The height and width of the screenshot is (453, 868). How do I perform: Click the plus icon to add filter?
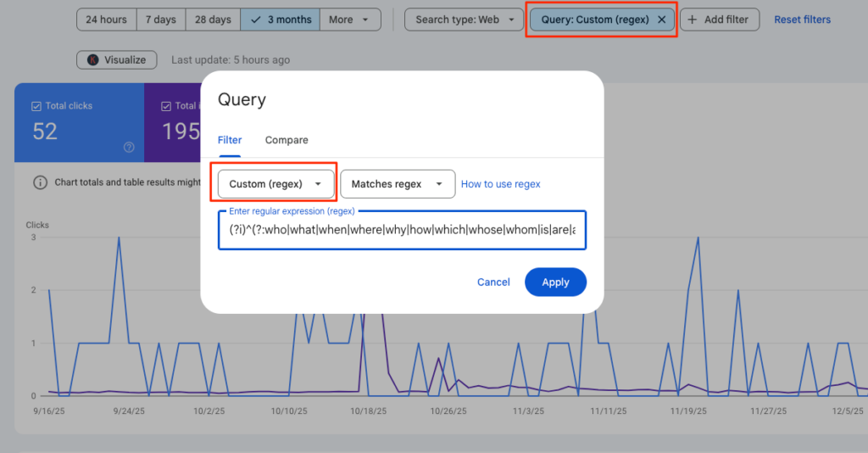693,20
